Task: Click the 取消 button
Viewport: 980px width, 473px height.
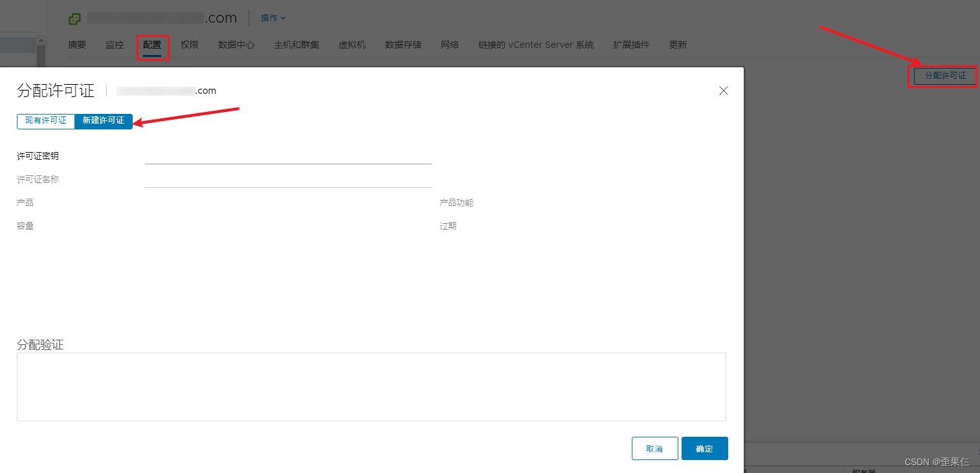Action: pyautogui.click(x=654, y=448)
